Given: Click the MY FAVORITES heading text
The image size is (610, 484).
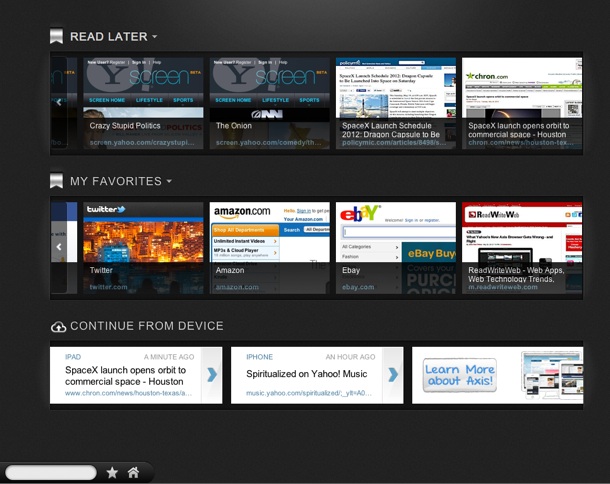Looking at the screenshot, I should (x=116, y=181).
